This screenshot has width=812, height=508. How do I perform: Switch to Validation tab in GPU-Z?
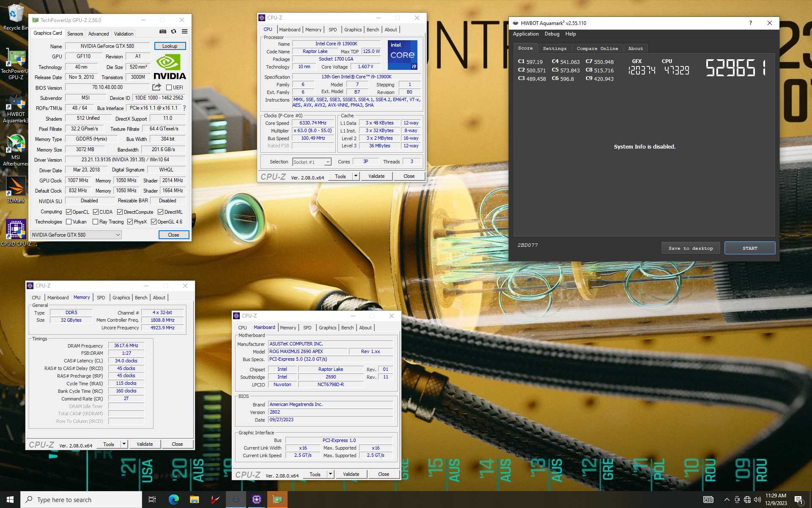pyautogui.click(x=123, y=33)
